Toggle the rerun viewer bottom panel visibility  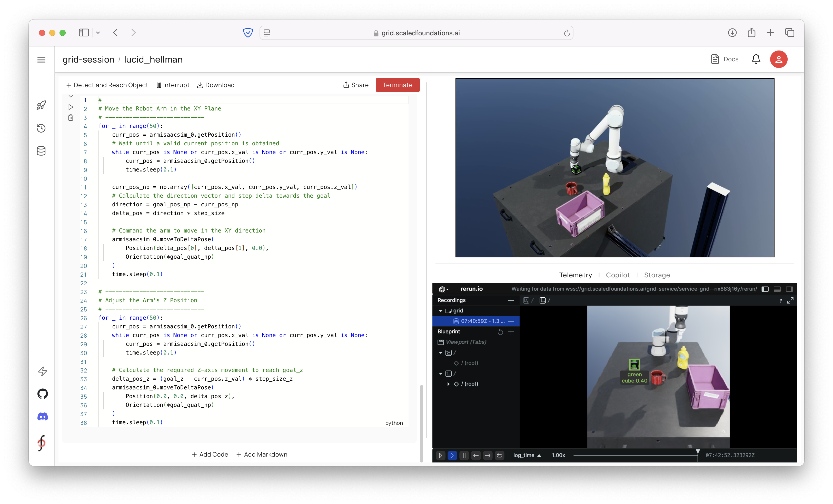pyautogui.click(x=778, y=289)
